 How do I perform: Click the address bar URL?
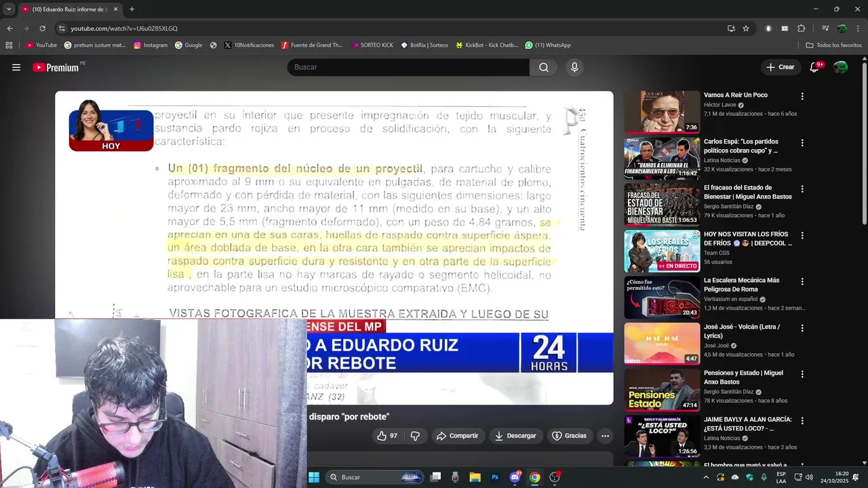pos(124,28)
